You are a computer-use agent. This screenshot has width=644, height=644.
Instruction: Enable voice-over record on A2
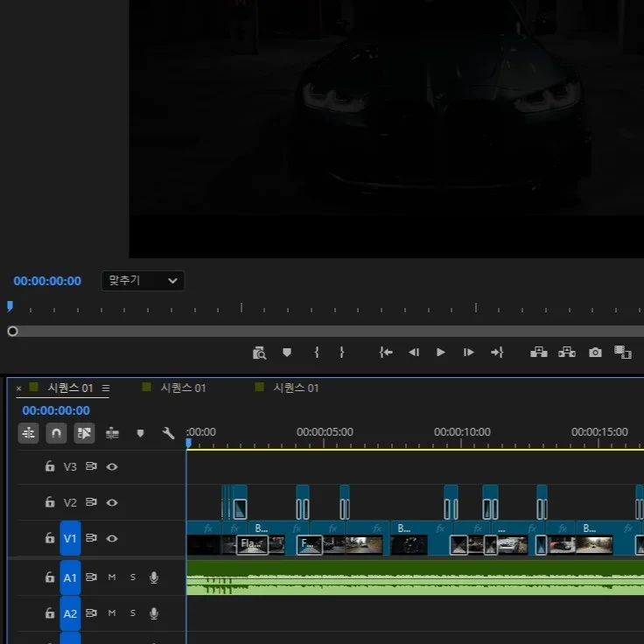154,613
